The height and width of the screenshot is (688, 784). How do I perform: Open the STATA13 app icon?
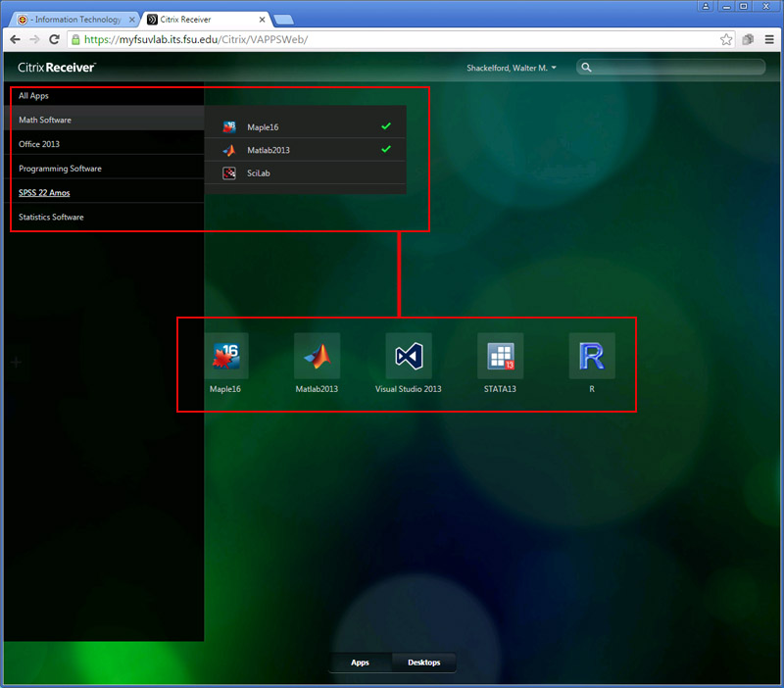[x=500, y=356]
